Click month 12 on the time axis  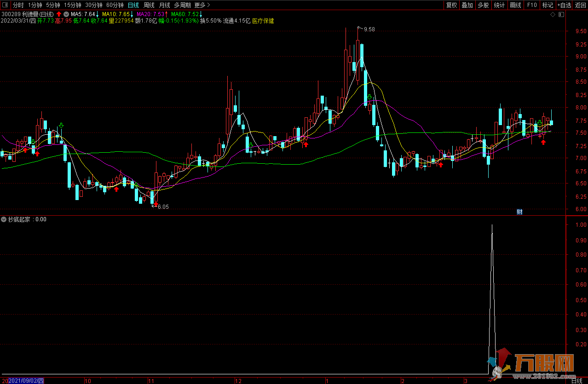point(238,381)
